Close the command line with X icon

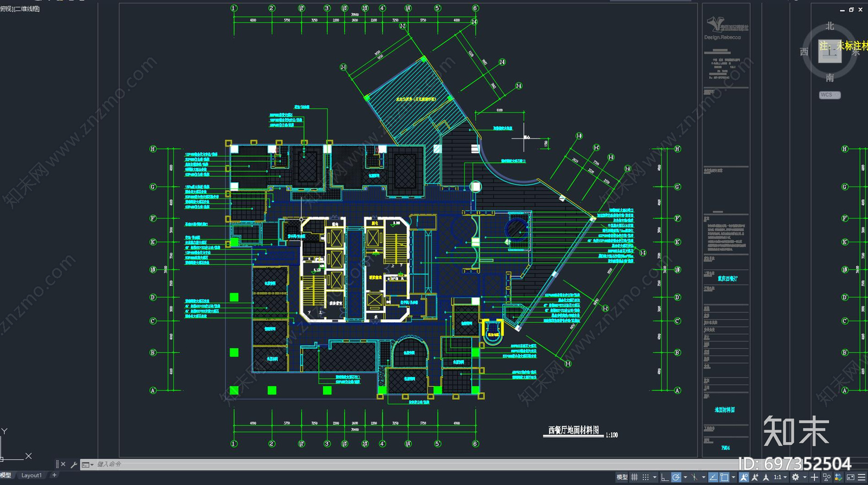(63, 464)
